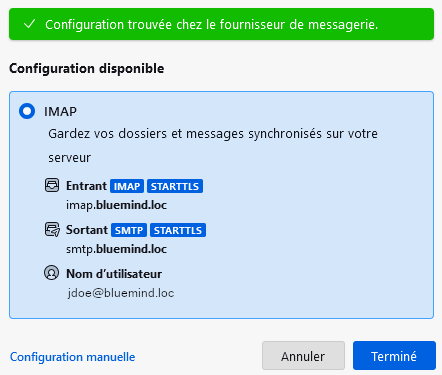This screenshot has height=375, width=442.
Task: Click the Entrant label
Action: pyautogui.click(x=86, y=186)
